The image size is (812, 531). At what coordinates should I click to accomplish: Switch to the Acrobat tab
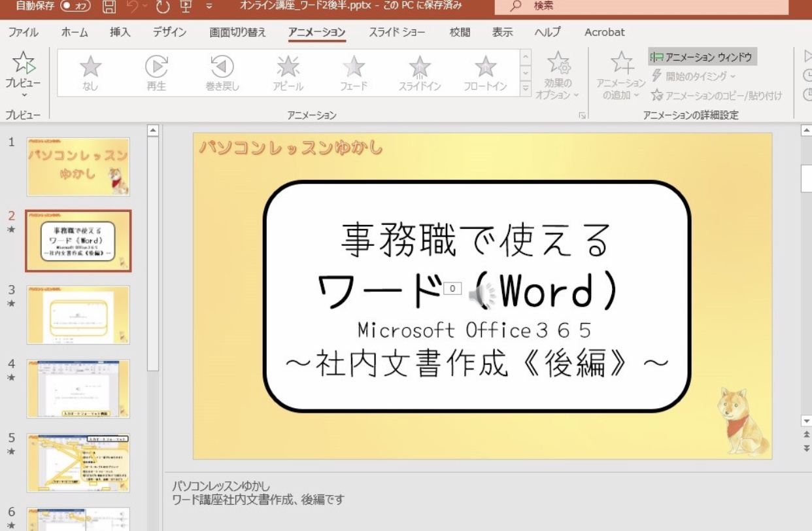pyautogui.click(x=604, y=32)
